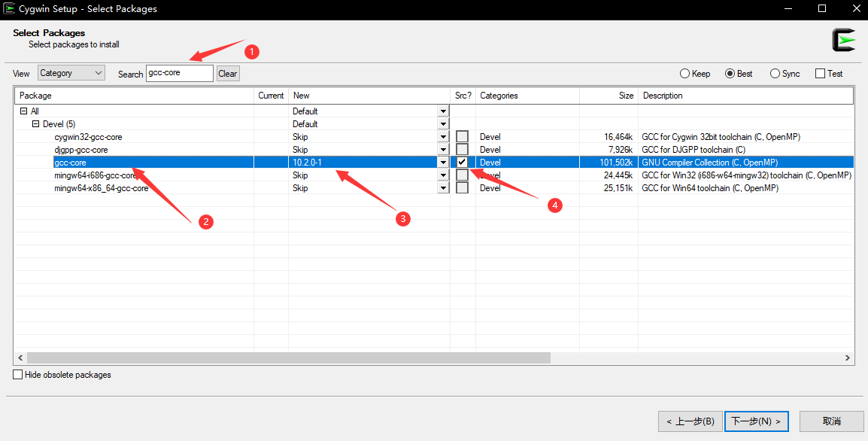Click Skip value for djgpp-gcc-core
Viewport: 868px width, 441px height.
tap(300, 150)
